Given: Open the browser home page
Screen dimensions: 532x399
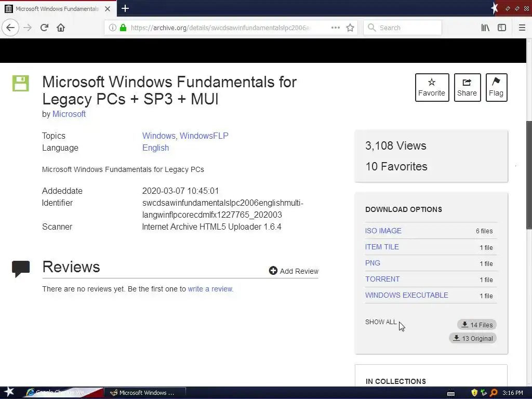Looking at the screenshot, I should [61, 28].
